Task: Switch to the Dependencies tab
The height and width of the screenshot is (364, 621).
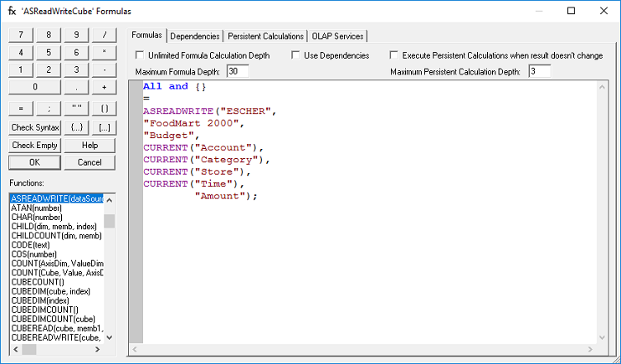Action: coord(195,36)
